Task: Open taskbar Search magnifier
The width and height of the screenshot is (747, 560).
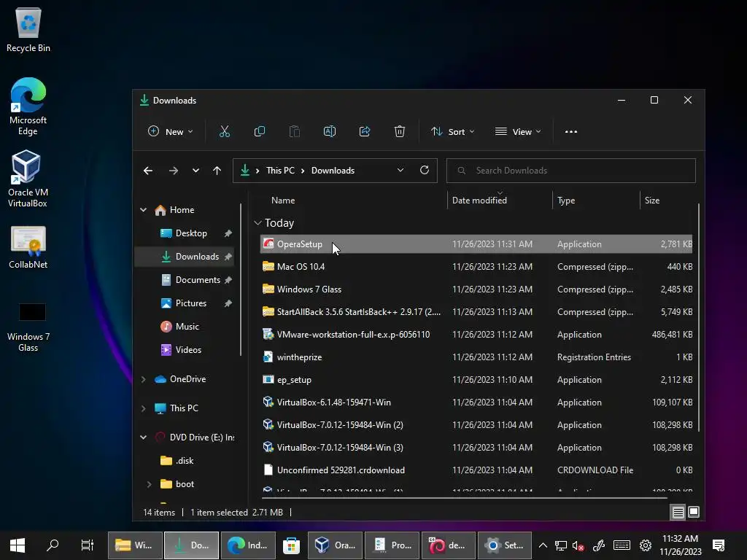Action: 53,545
